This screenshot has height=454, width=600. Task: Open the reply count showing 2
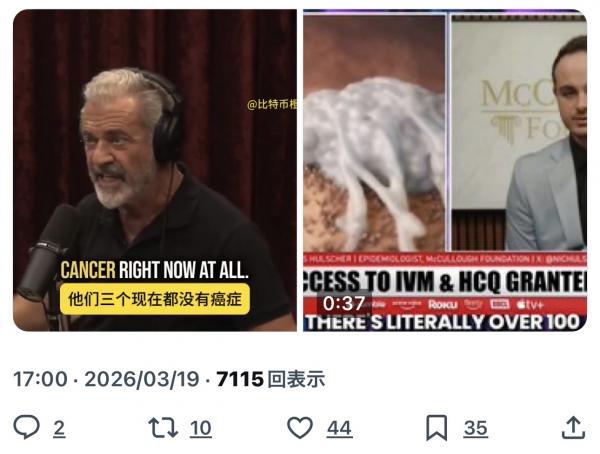[x=59, y=428]
